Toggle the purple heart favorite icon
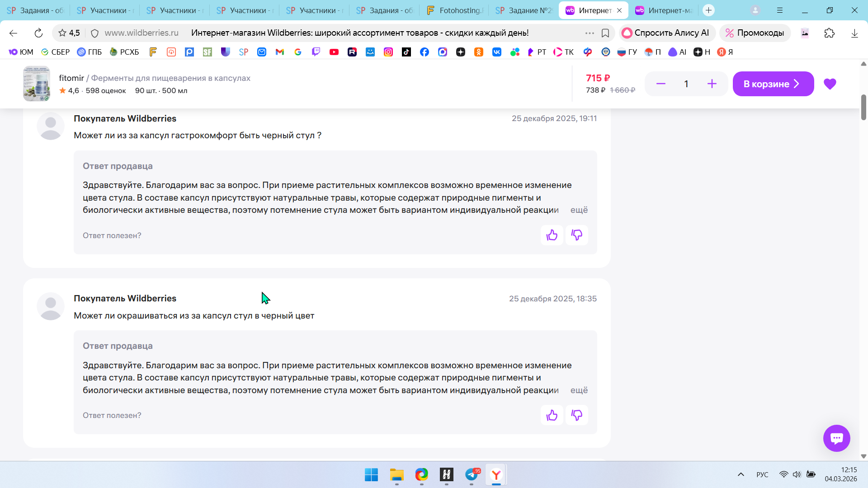 click(x=830, y=84)
